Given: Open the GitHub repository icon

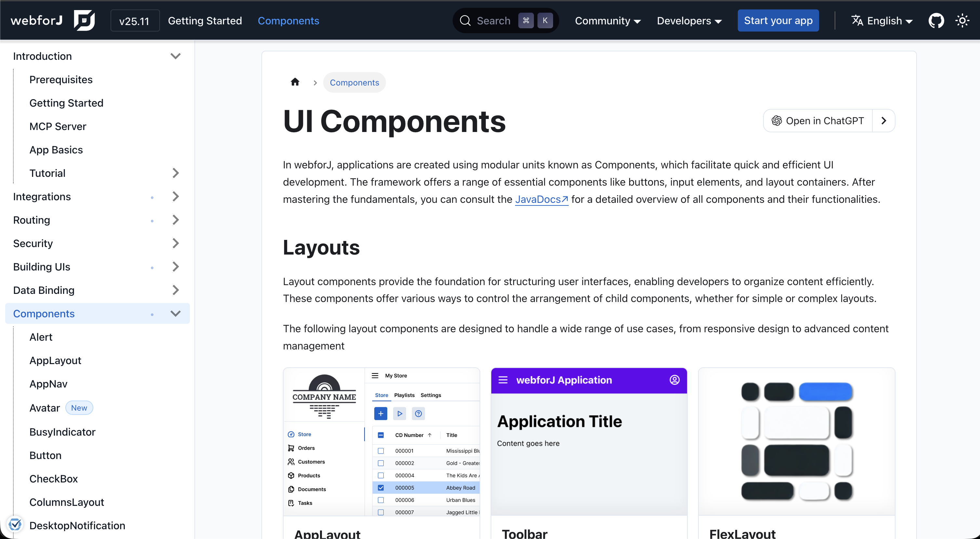Looking at the screenshot, I should [x=936, y=20].
